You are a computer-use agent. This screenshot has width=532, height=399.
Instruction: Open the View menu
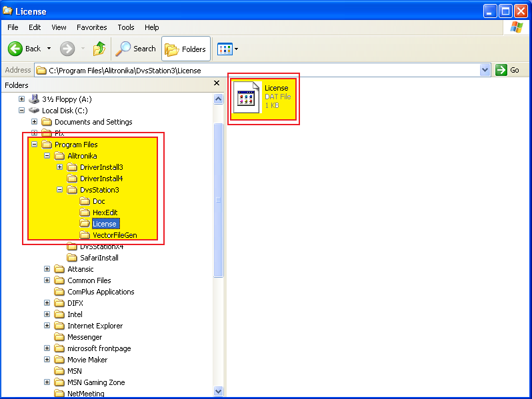59,27
